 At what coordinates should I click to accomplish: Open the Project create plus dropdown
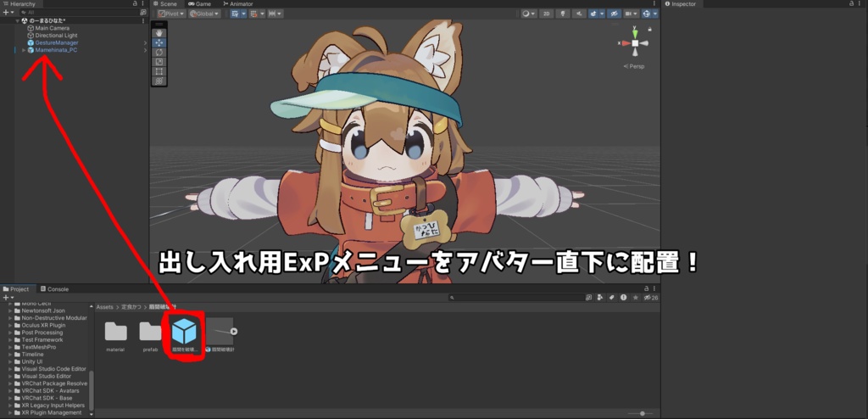click(x=8, y=298)
